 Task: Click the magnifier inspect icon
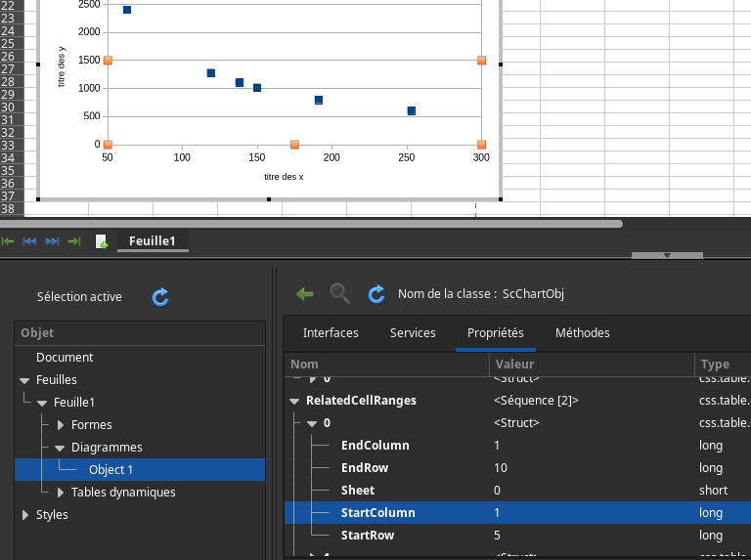click(339, 293)
